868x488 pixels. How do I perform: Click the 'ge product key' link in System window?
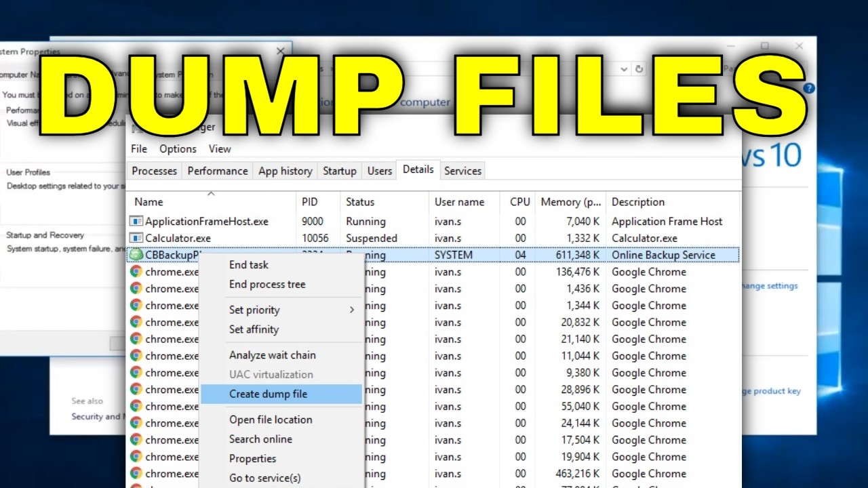coord(771,391)
